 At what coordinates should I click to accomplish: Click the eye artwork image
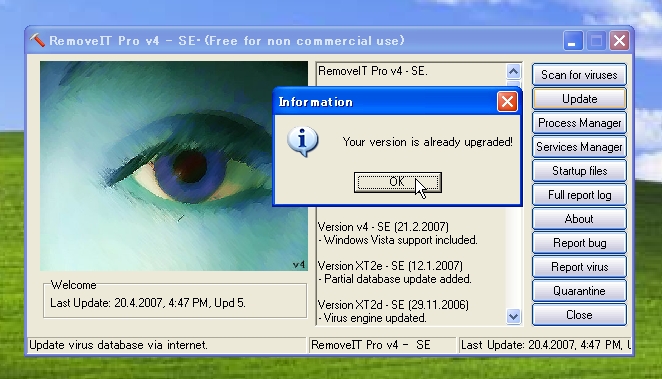(174, 166)
